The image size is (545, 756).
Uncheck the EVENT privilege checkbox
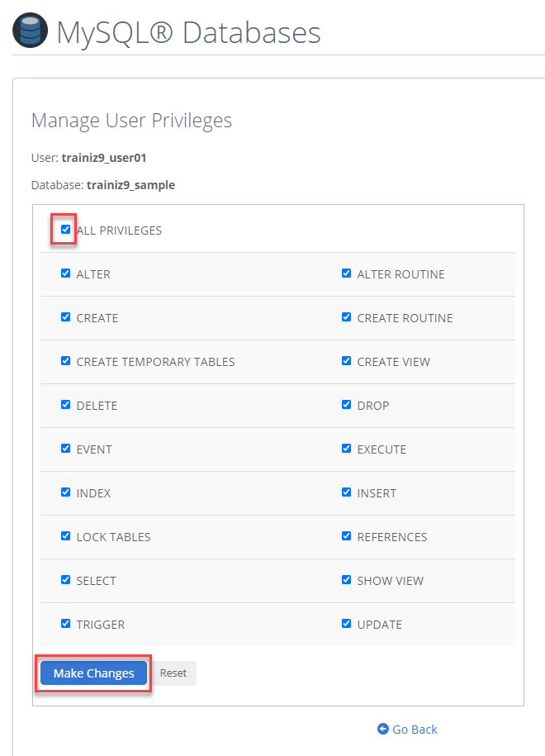(x=65, y=448)
